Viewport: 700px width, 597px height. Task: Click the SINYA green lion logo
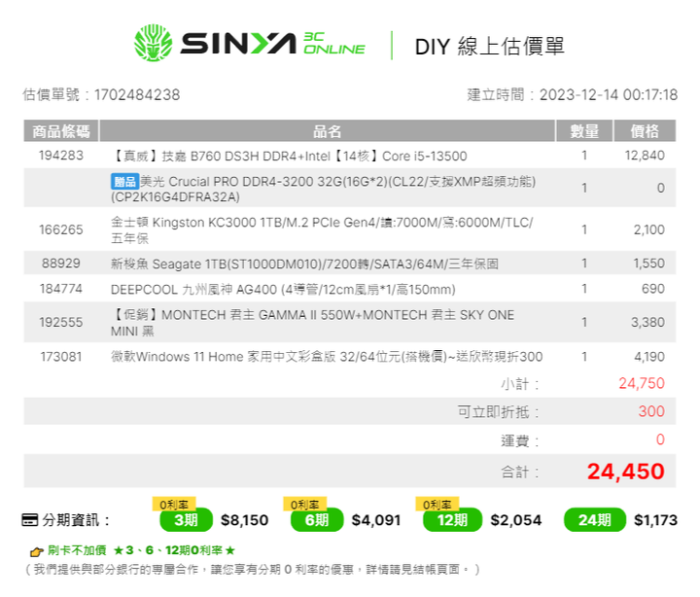[154, 43]
